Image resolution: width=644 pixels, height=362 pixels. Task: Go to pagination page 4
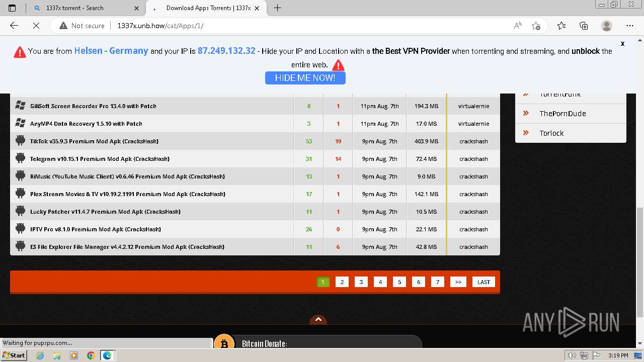point(380,282)
